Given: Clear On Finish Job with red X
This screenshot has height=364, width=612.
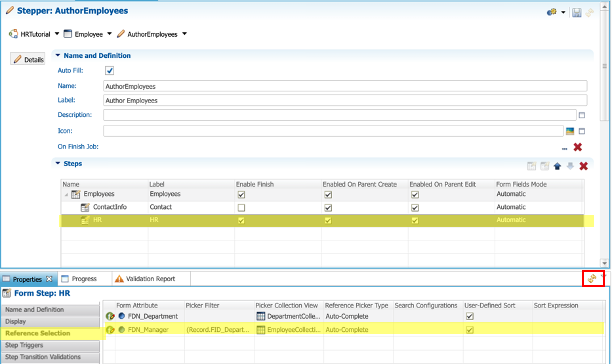Looking at the screenshot, I should (x=578, y=147).
